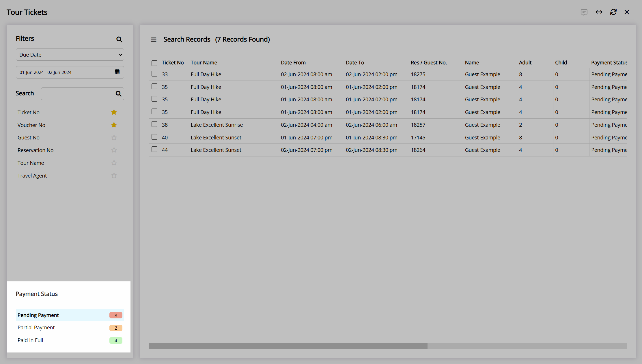
Task: Choose Tour Name search option
Action: coord(31,163)
